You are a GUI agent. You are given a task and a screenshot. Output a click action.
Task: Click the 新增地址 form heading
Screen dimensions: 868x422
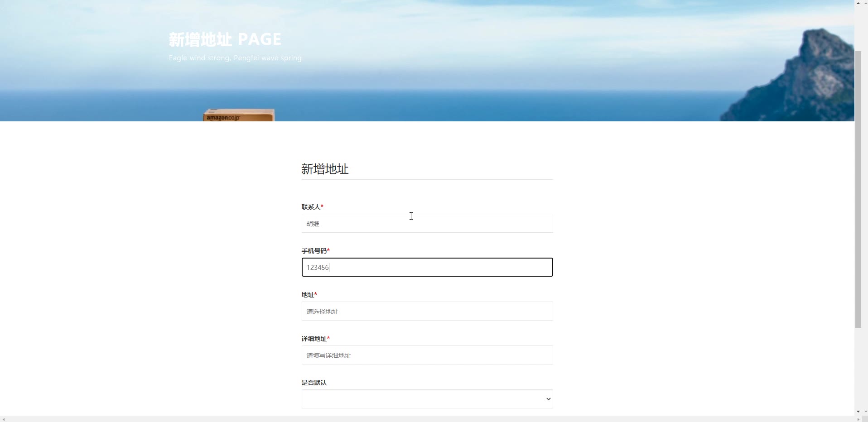pos(325,169)
